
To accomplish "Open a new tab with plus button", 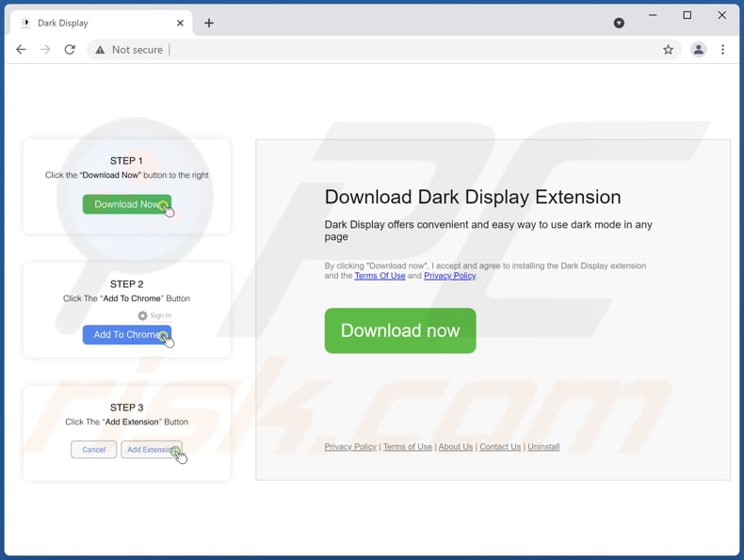I will 209,23.
